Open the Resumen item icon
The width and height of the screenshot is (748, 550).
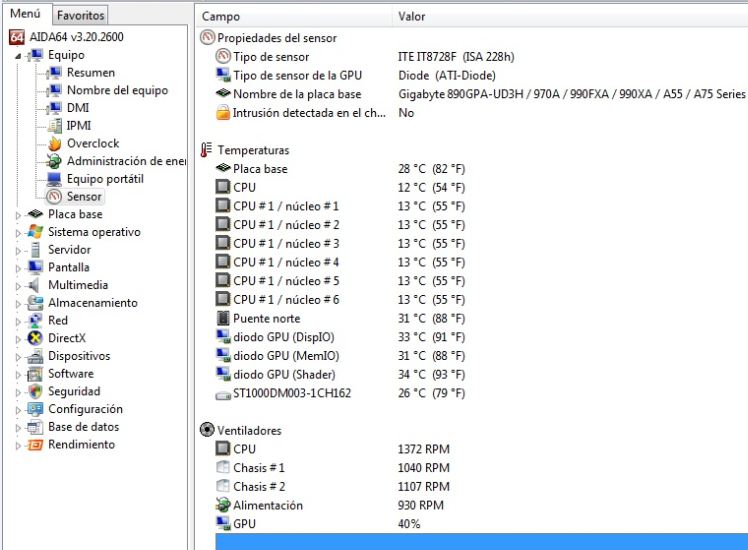(55, 73)
